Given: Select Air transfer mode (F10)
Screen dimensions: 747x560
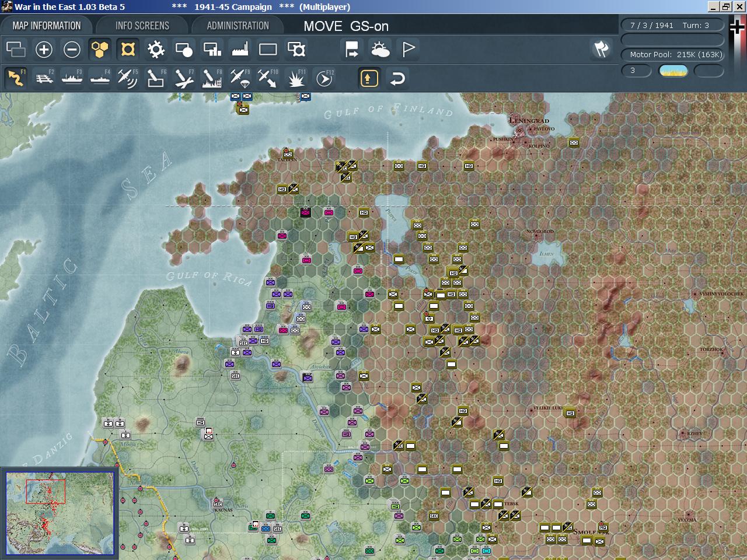Looking at the screenshot, I should pyautogui.click(x=268, y=78).
